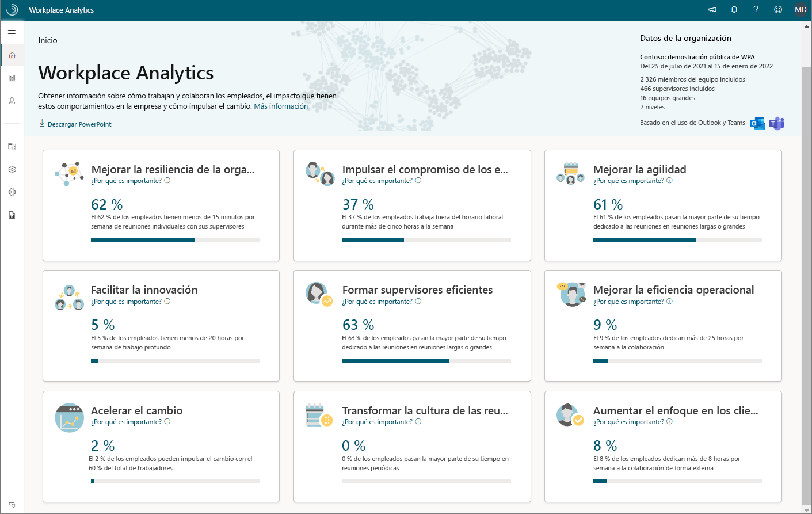
Task: Open ¿Por qué es importante? under Acelerar el cambio
Action: pyautogui.click(x=127, y=422)
